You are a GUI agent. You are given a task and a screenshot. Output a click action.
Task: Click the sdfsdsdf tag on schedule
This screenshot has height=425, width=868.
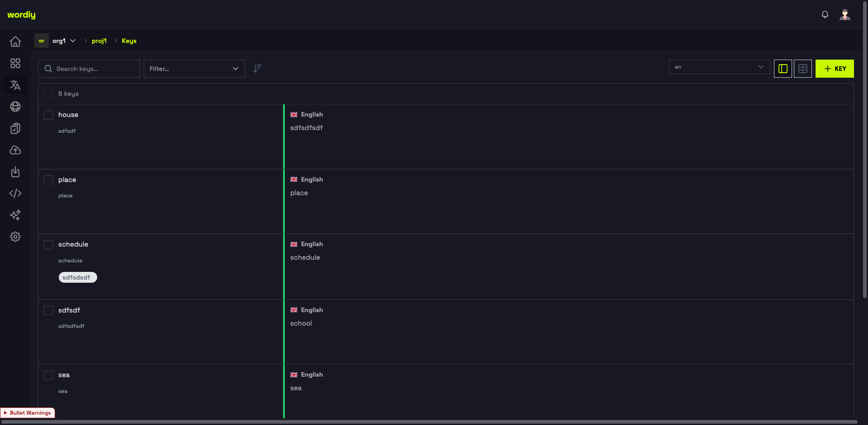pos(78,277)
